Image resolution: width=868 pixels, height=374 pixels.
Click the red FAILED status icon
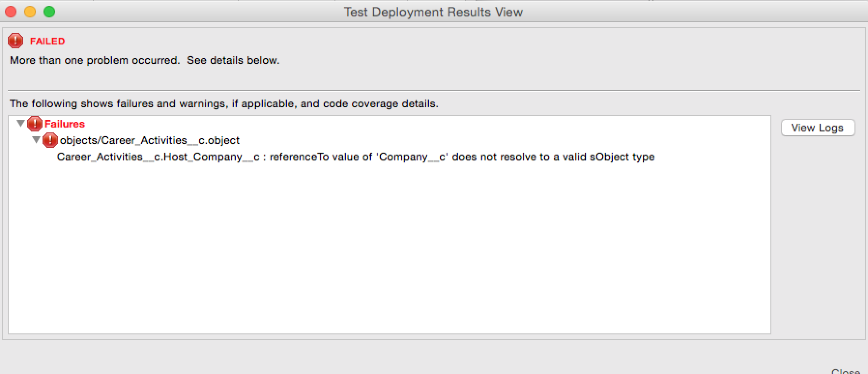click(x=15, y=41)
